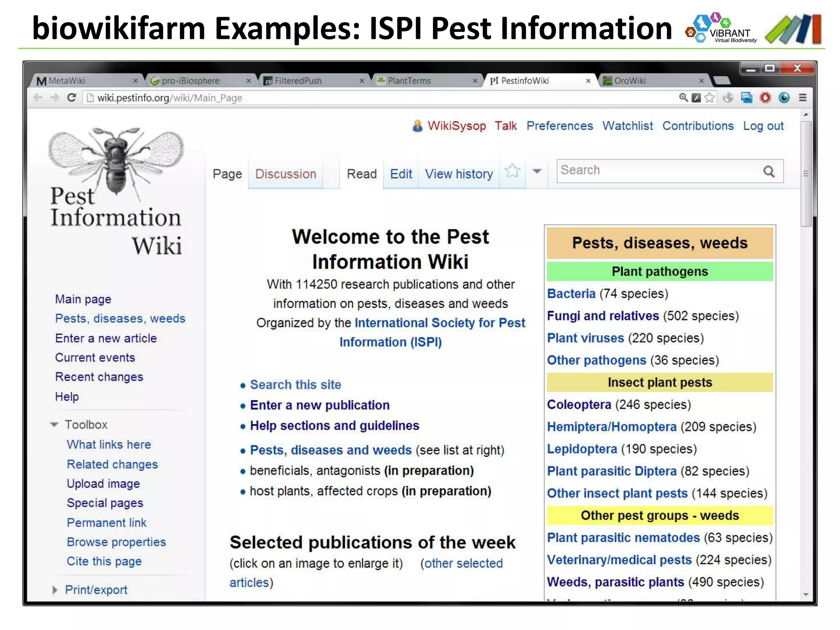
Task: Click the other selected articles link
Action: pos(366,573)
